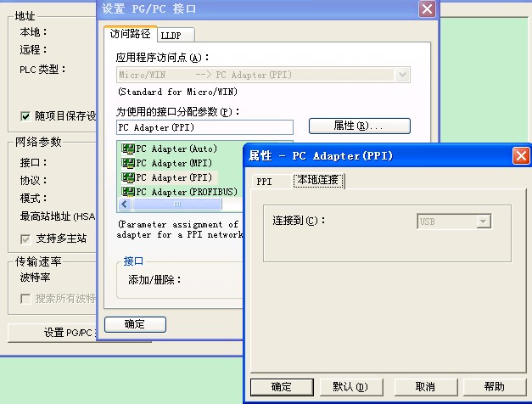Click the PC Adapter(PPI) list entry icon
This screenshot has width=532, height=404.
point(128,177)
